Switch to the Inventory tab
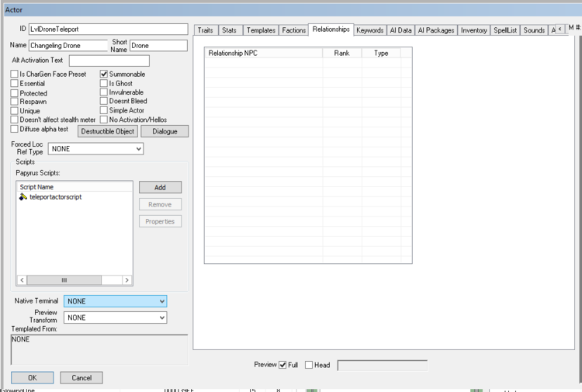Image resolution: width=582 pixels, height=392 pixels. [473, 30]
